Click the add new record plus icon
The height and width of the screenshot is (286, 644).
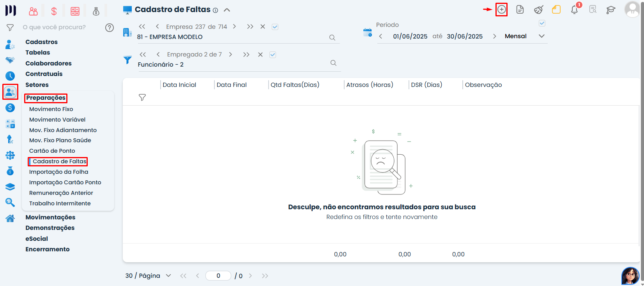[501, 10]
